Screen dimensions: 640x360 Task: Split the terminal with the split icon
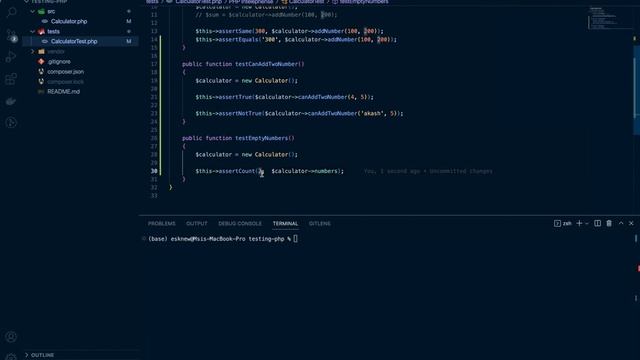pos(597,223)
